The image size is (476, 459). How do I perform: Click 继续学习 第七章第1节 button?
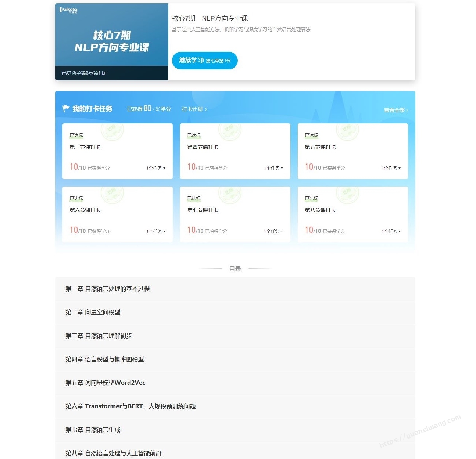(205, 61)
